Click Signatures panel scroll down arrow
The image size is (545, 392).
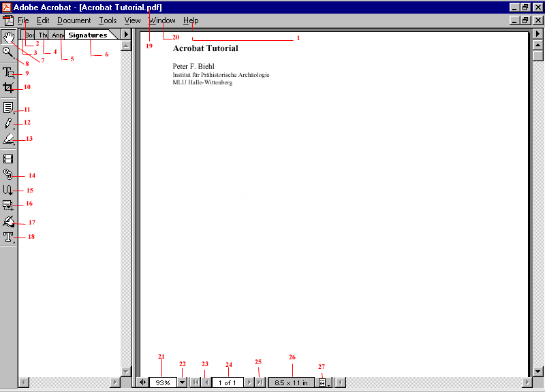click(x=126, y=371)
